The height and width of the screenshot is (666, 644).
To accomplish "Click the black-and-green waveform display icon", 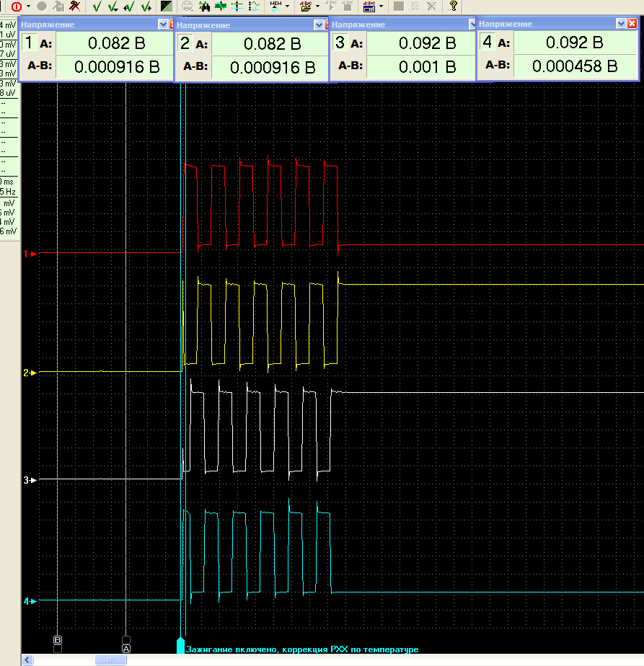I will click(x=166, y=6).
